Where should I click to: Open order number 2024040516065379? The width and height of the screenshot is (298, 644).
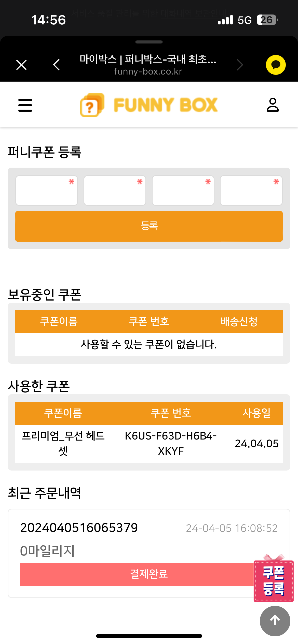79,528
